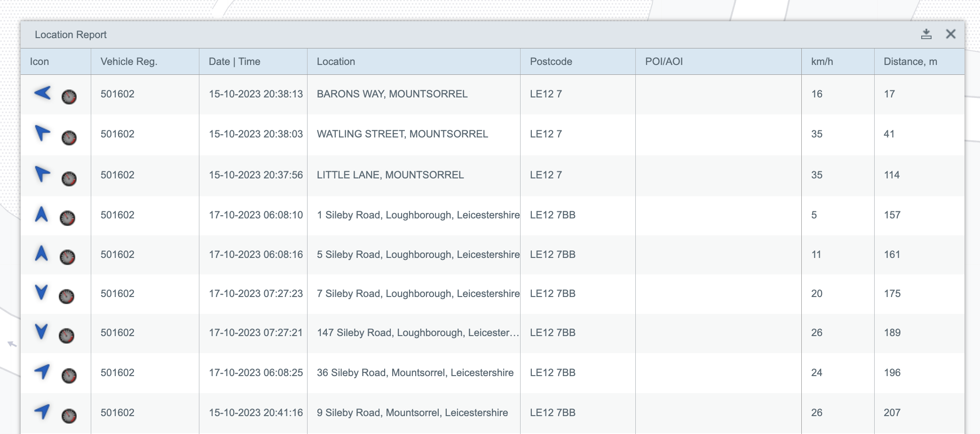Click the POI/AOI column header
This screenshot has height=434, width=980.
click(x=664, y=62)
